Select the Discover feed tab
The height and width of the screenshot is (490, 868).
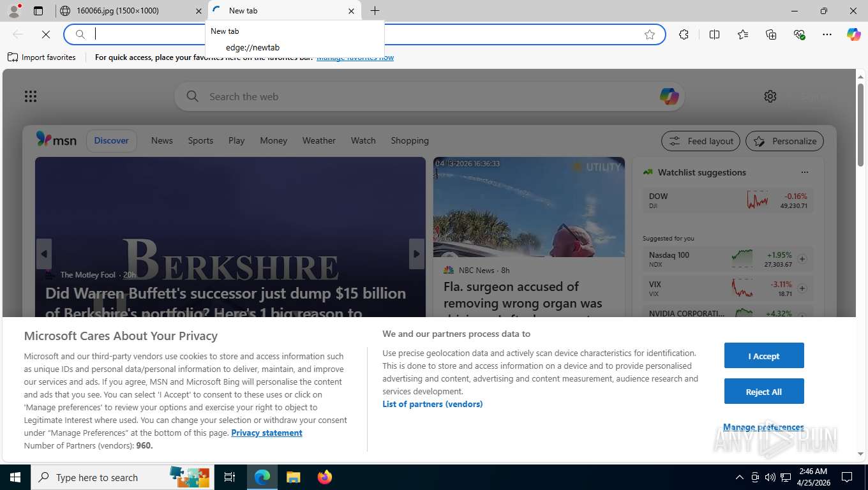[x=112, y=140]
